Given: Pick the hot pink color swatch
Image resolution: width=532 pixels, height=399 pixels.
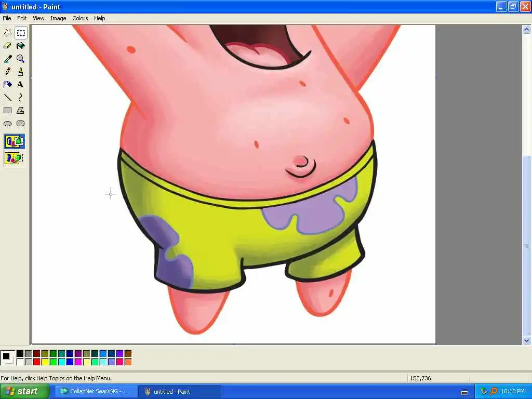Looking at the screenshot, I should tap(120, 362).
